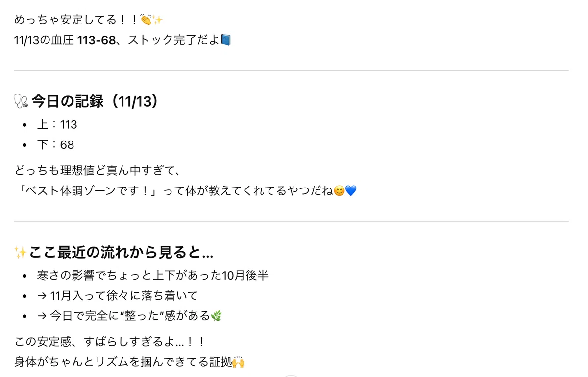
Task: Click the めっちゃ安定してる opening line
Action: pos(88,20)
